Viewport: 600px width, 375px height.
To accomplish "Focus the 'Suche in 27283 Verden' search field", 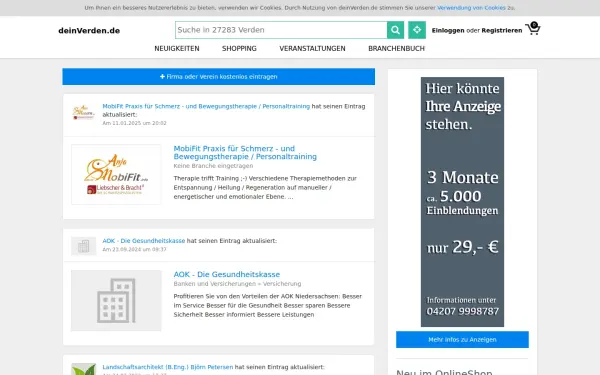I will pos(281,30).
